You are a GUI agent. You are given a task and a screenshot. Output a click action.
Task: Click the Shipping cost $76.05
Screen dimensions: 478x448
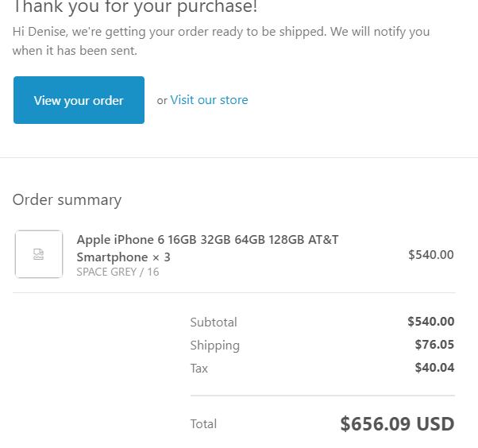[x=434, y=345]
